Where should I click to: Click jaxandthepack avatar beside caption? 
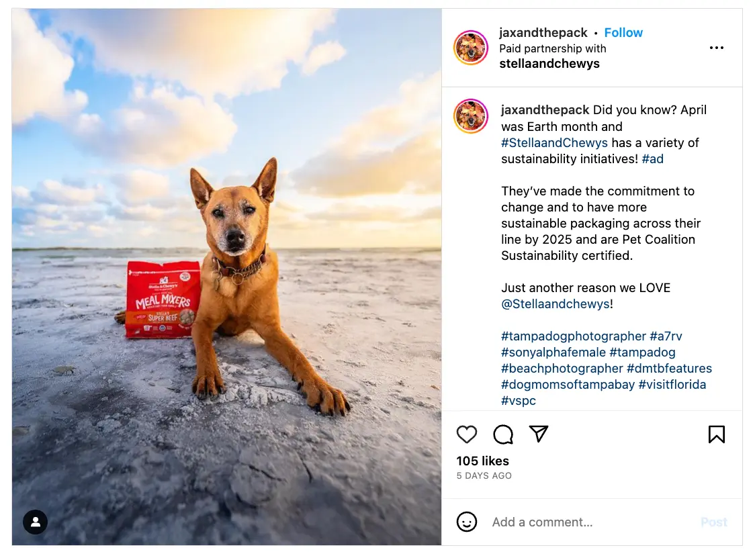(471, 116)
